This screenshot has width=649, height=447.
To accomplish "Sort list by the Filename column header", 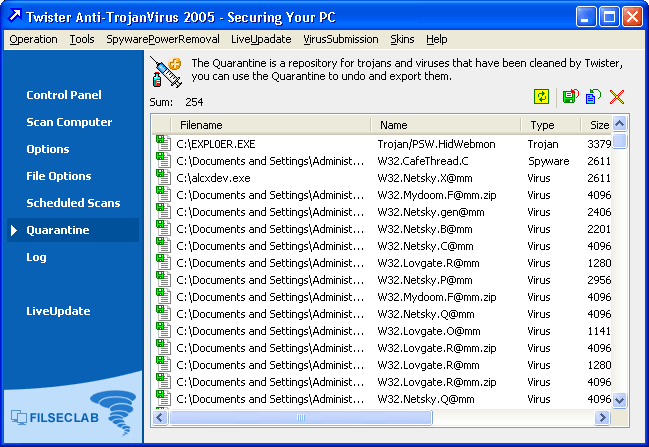I will point(260,125).
